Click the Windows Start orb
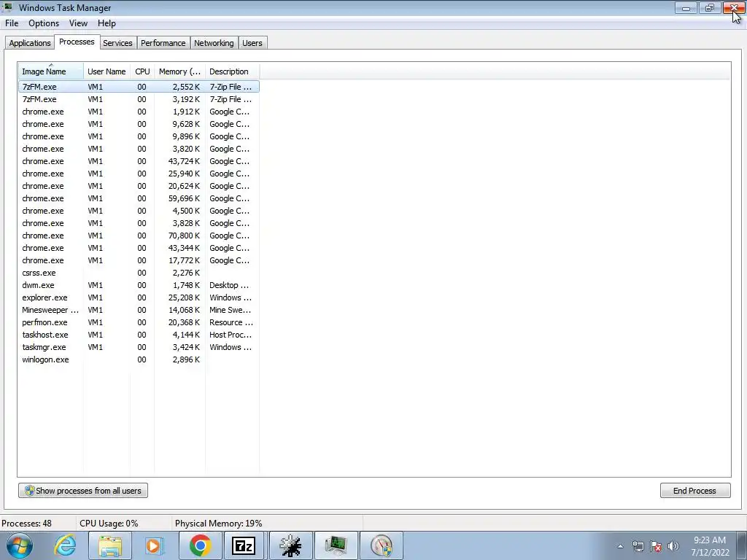Viewport: 747px width, 560px height. point(20,545)
